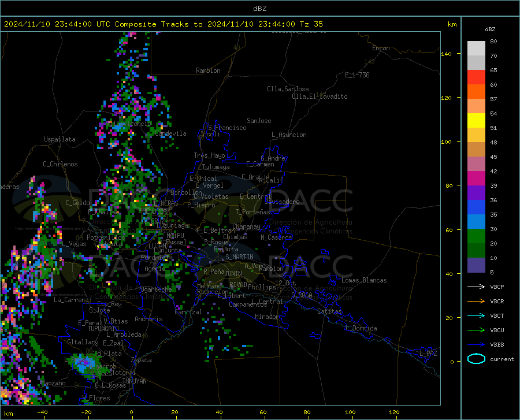This screenshot has height=420, width=520.
Task: Click the Tres_Mayo map label
Action: coord(209,155)
